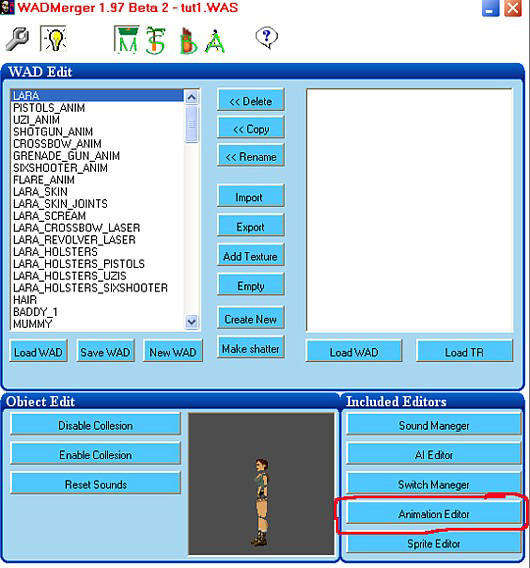Open the green A tool icon
Viewport: 530px width, 568px height.
(x=215, y=41)
